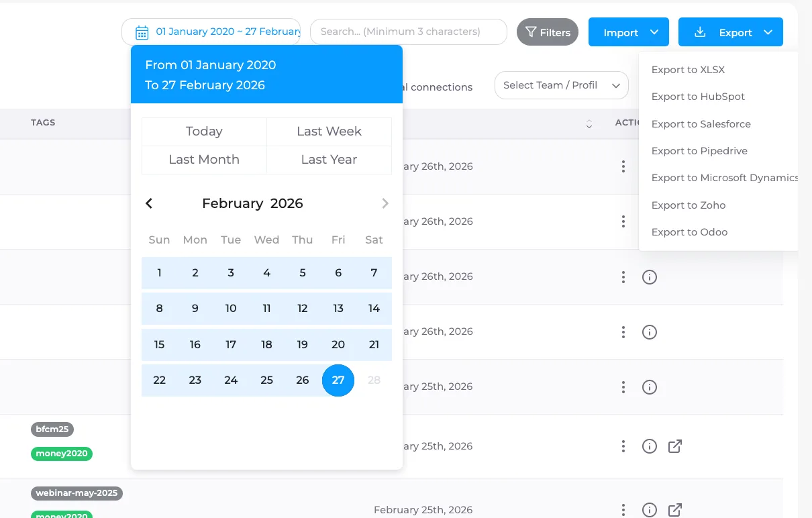The height and width of the screenshot is (518, 812).
Task: Select Export to Pipedrive
Action: pyautogui.click(x=699, y=151)
